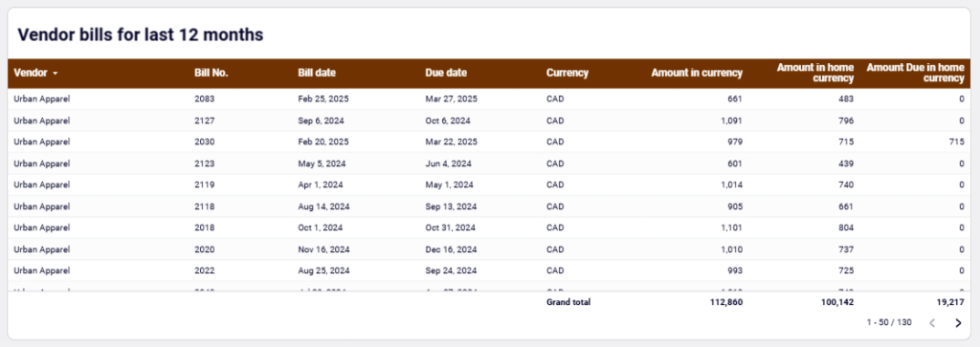Select bill date Apr 1, 2024
The image size is (980, 347).
click(321, 184)
